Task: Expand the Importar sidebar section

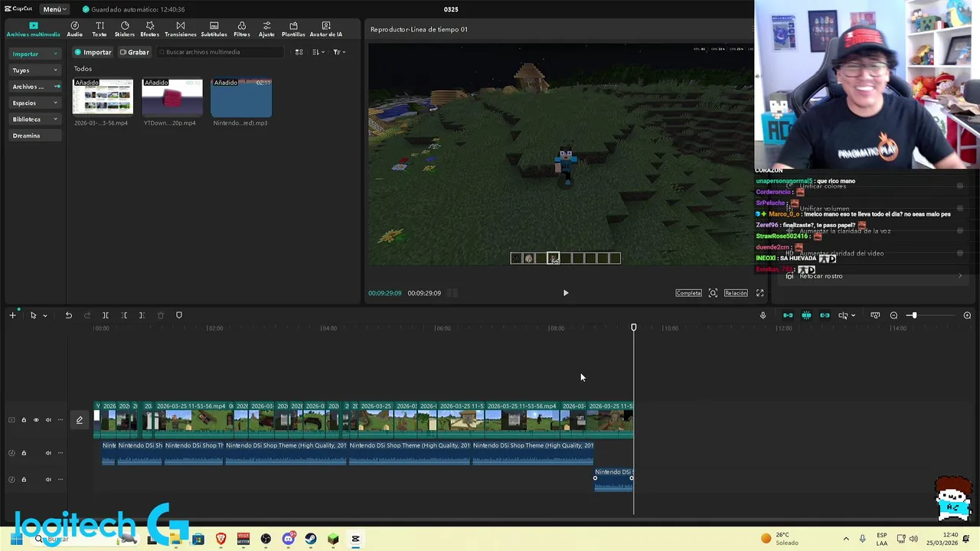Action: pos(34,54)
